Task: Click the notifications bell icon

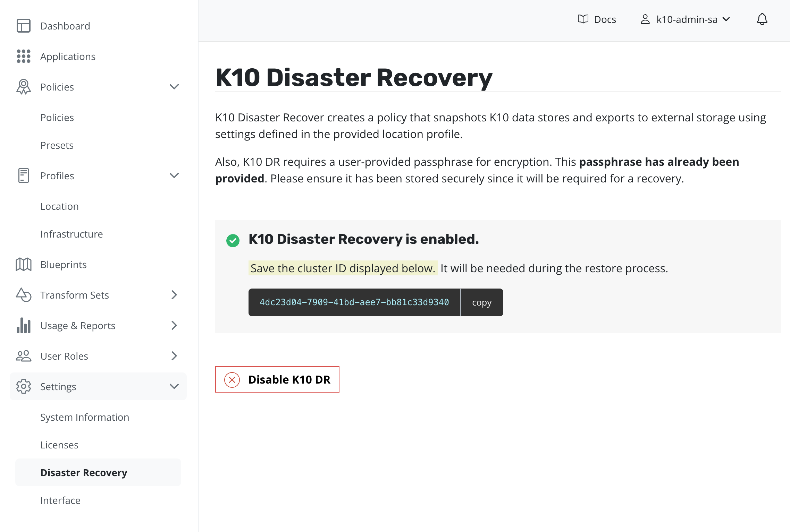Action: coord(762,19)
